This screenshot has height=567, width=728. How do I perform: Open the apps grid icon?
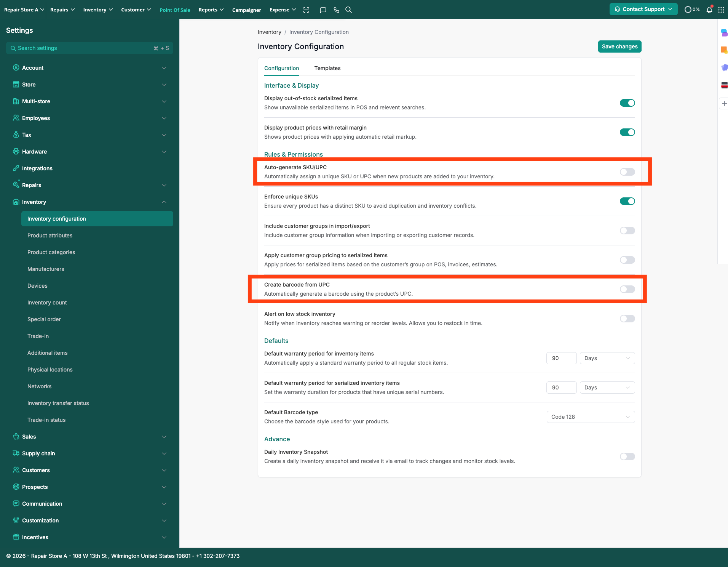[721, 10]
